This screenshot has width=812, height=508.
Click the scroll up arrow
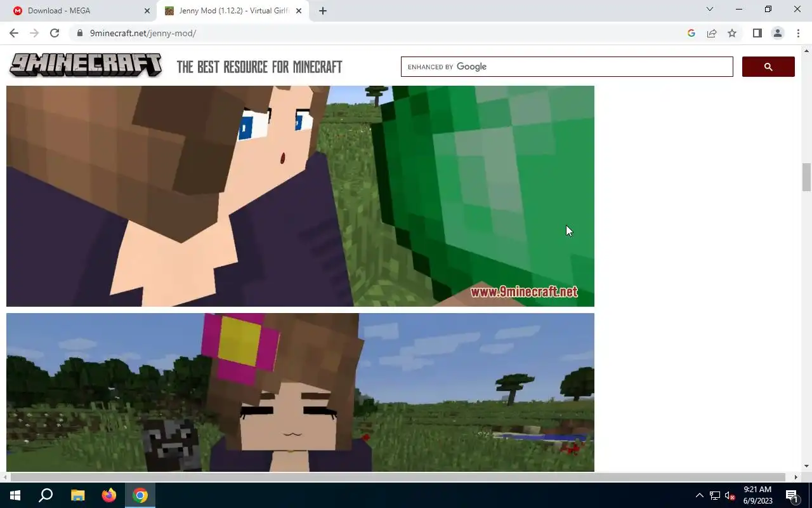point(806,50)
